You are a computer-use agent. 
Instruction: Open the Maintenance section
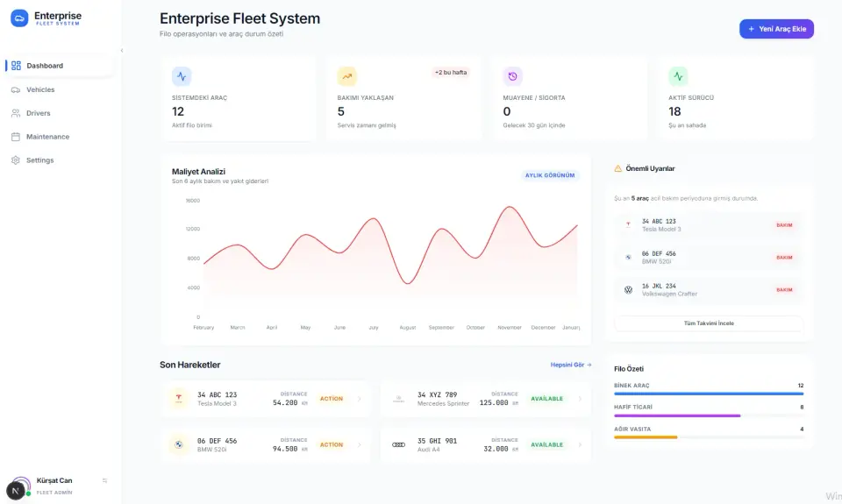point(58,137)
